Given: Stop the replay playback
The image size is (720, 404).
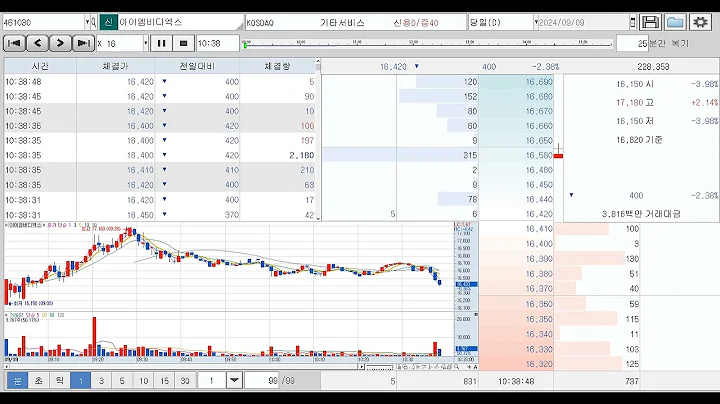Looking at the screenshot, I should tap(184, 43).
